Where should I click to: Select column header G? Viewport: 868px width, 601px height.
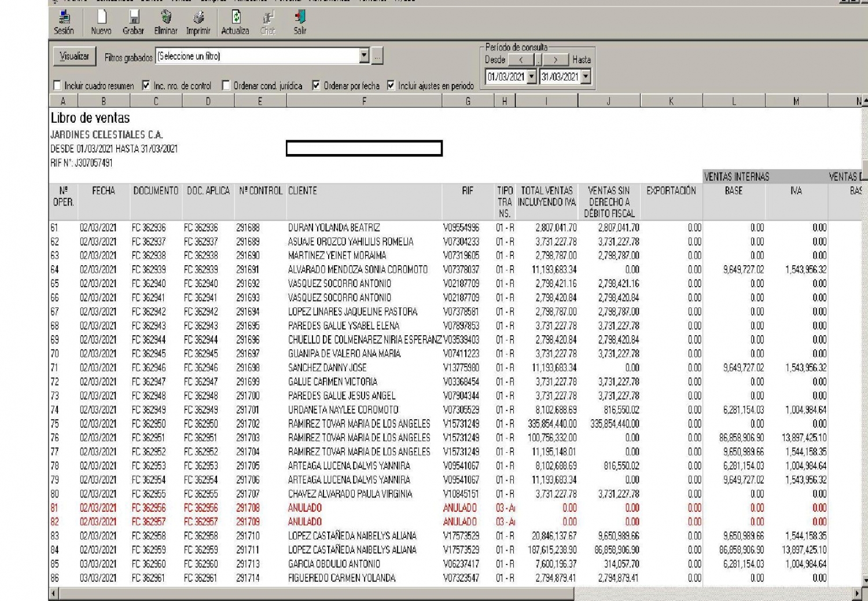pos(468,101)
